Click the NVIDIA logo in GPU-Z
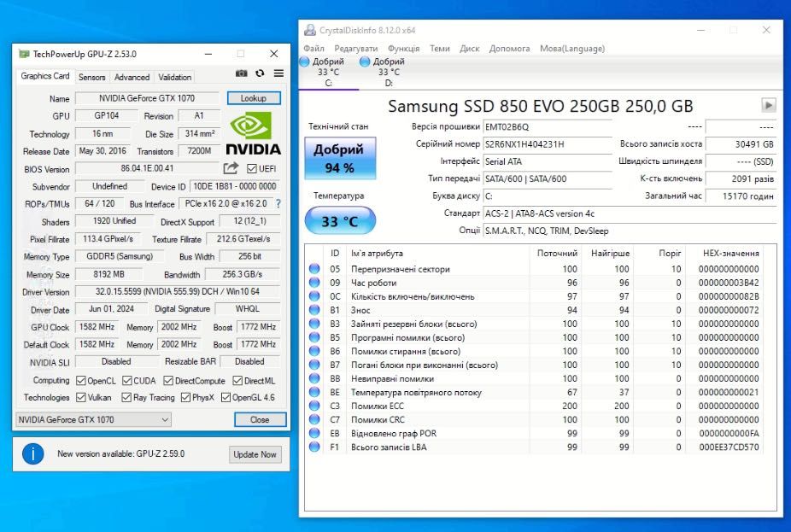Viewport: 791px width, 532px height. tap(253, 132)
